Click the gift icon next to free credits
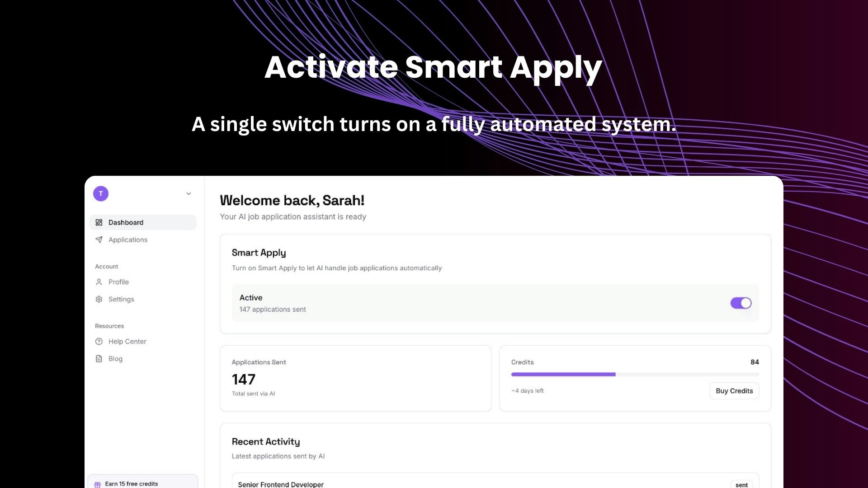 (98, 483)
